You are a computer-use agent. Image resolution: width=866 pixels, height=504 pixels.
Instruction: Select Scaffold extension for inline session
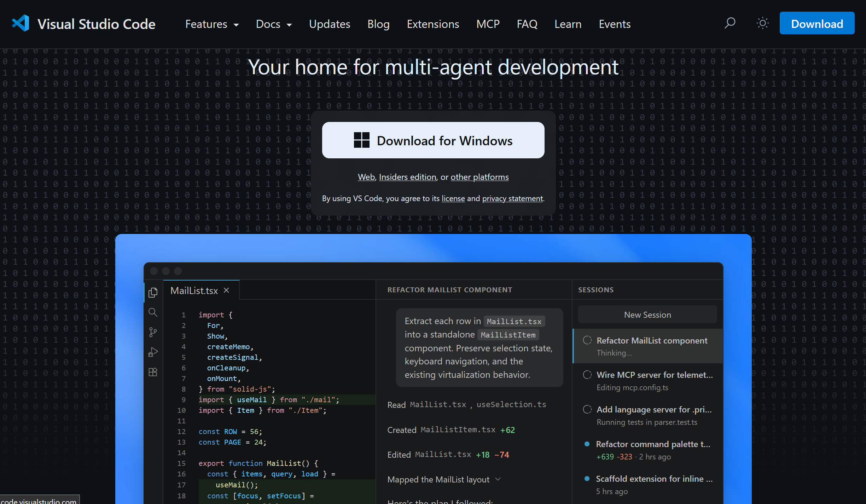tap(648, 485)
